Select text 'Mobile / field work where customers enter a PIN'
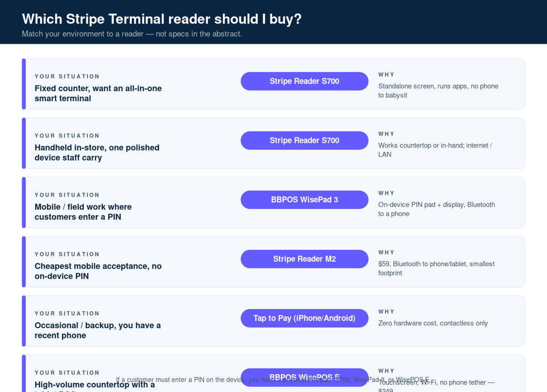Viewport: 547px width, 392px height. (x=83, y=212)
